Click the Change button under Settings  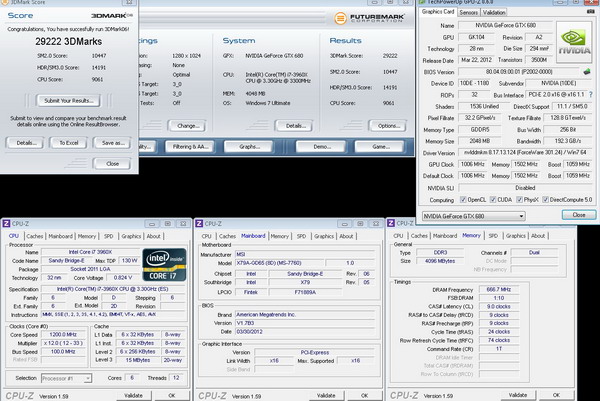(x=188, y=126)
